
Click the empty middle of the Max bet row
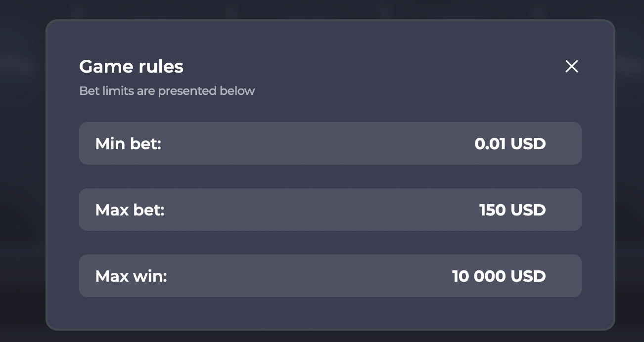click(x=317, y=210)
